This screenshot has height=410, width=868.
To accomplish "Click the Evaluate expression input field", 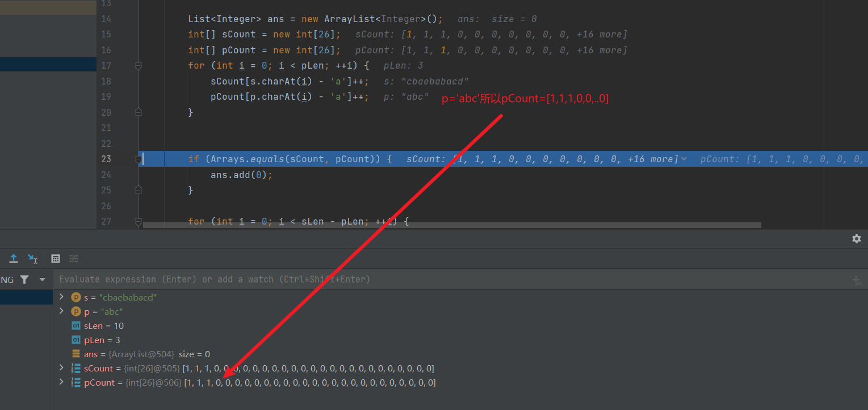I will click(x=451, y=280).
